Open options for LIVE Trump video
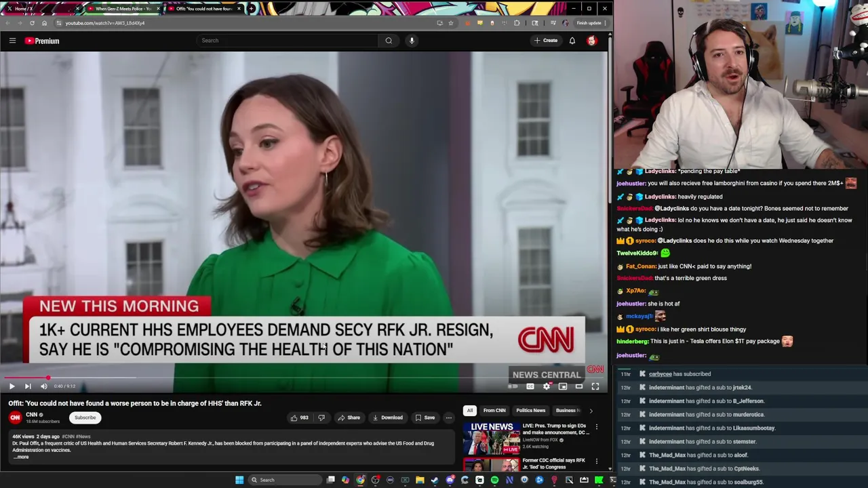Image resolution: width=868 pixels, height=488 pixels. click(x=597, y=427)
